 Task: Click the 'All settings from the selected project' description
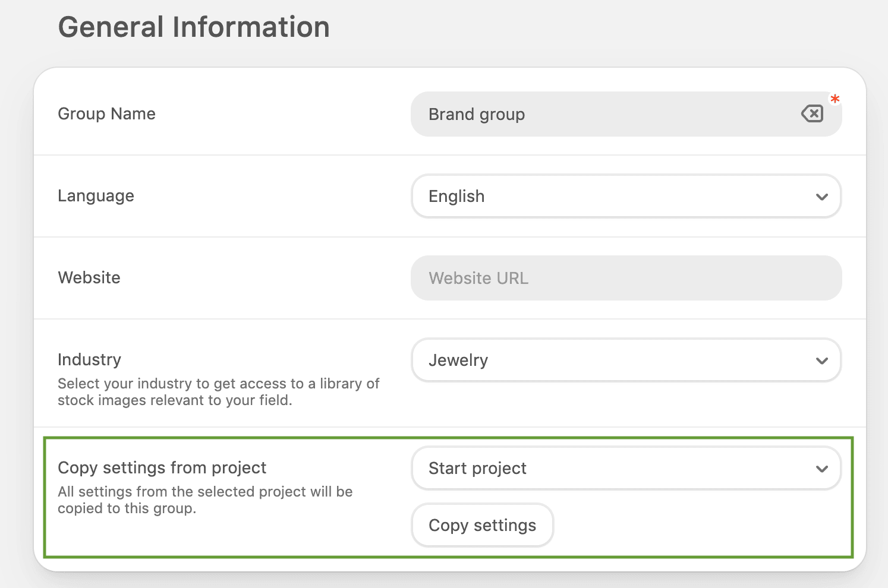click(x=205, y=492)
